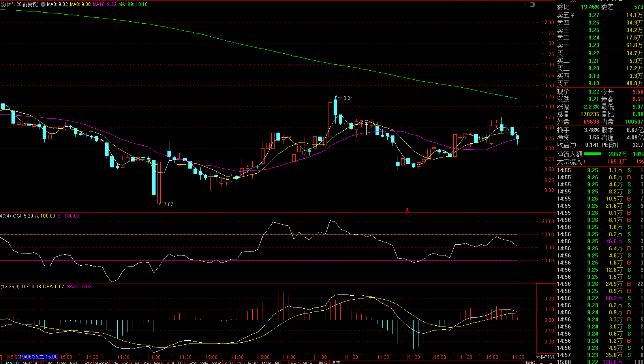Click the 10.24 high price label

click(347, 98)
